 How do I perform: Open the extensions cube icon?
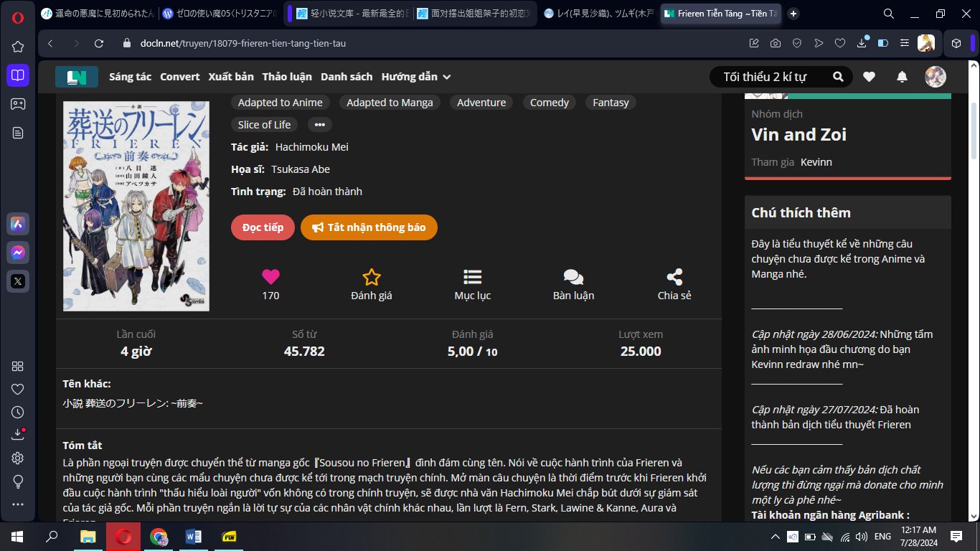[956, 43]
